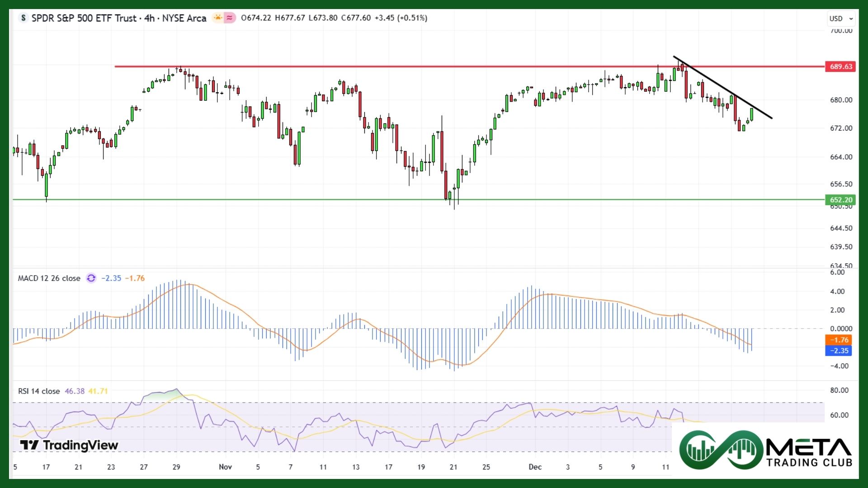Screen dimensions: 868x488
Task: Click the close value C677.60
Action: pyautogui.click(x=356, y=18)
